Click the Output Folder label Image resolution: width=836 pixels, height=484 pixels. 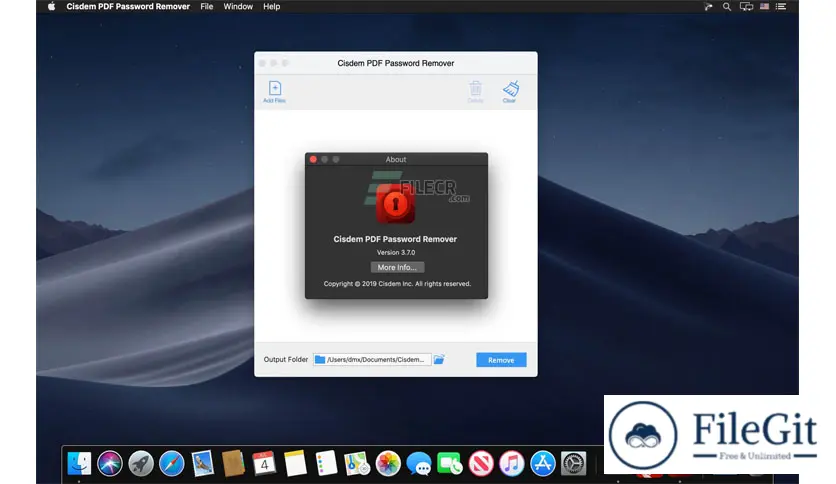pos(286,360)
